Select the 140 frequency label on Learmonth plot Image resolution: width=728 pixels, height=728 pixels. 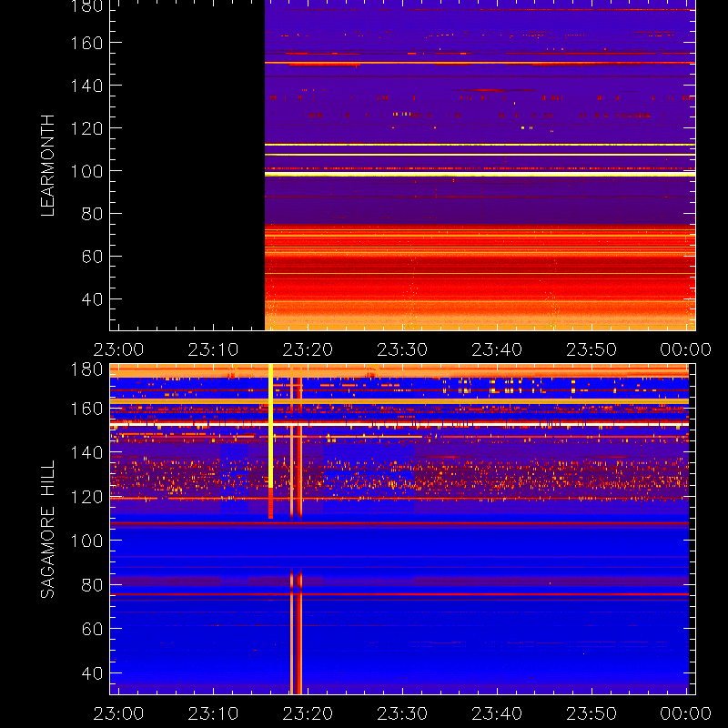[x=86, y=86]
